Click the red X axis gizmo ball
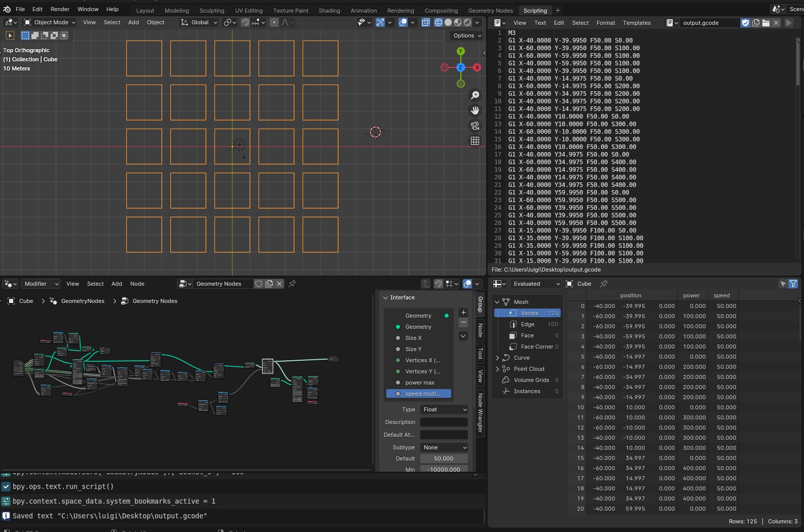804x532 pixels. (x=477, y=67)
